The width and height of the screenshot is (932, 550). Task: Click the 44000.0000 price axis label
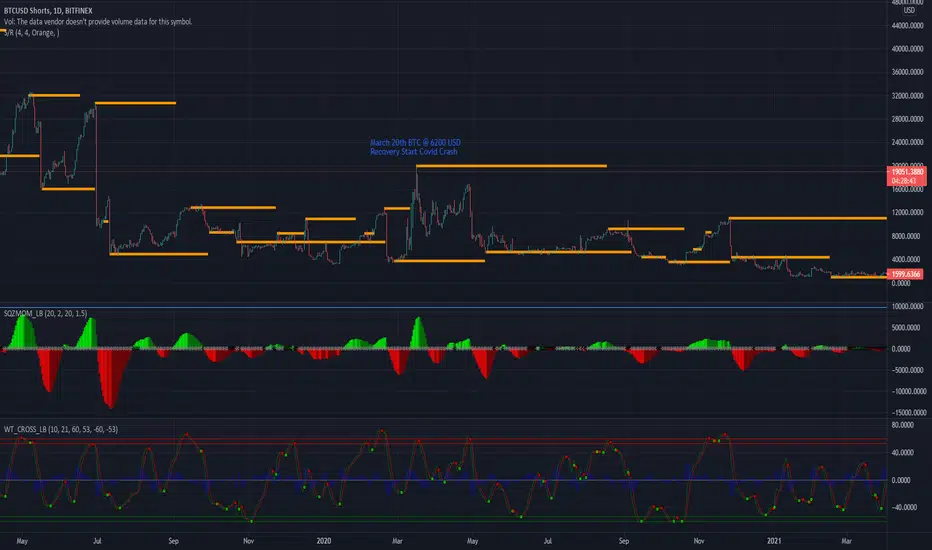[908, 26]
